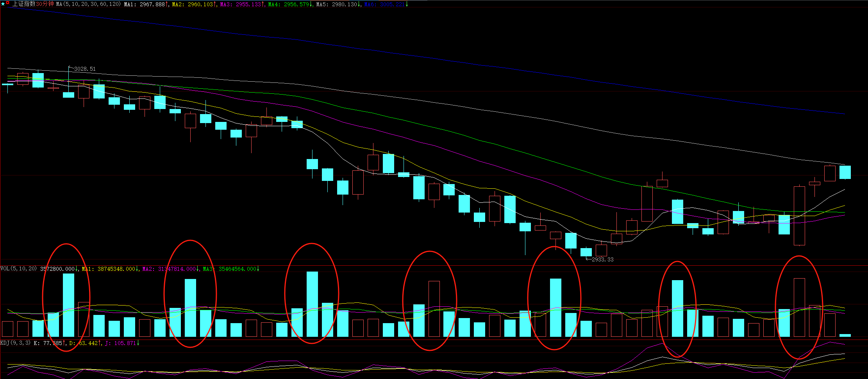Click the candlestick at the 2933.33 low
This screenshot has height=379, width=868.
pyautogui.click(x=586, y=252)
